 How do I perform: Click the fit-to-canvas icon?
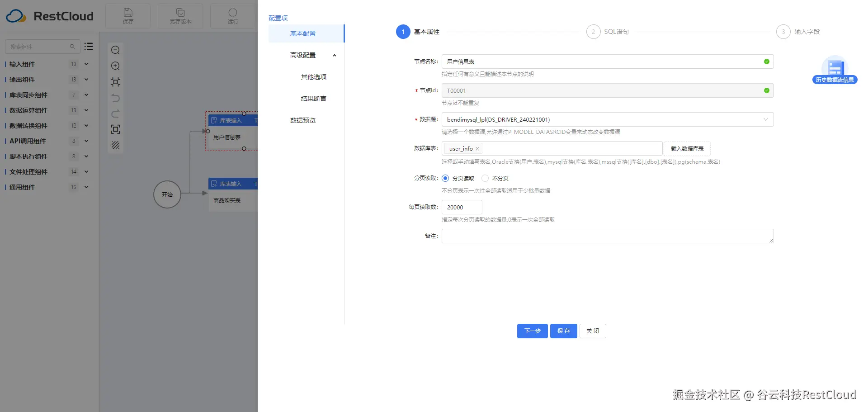tap(116, 82)
